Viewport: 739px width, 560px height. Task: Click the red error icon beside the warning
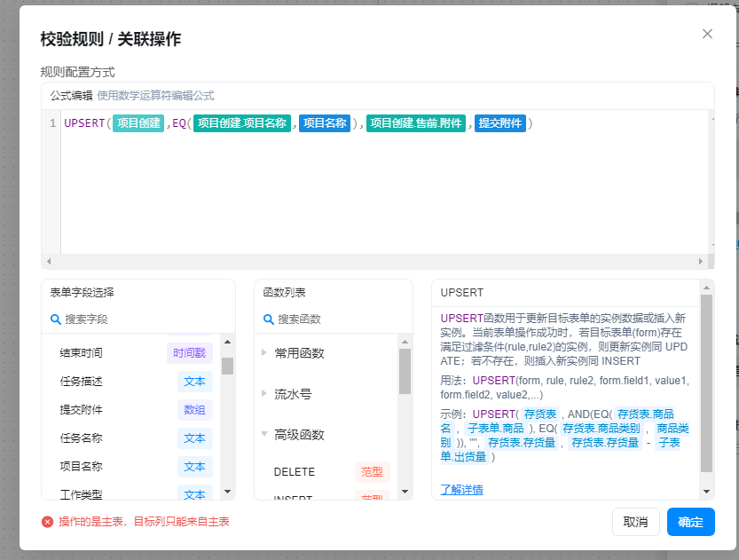tap(47, 522)
